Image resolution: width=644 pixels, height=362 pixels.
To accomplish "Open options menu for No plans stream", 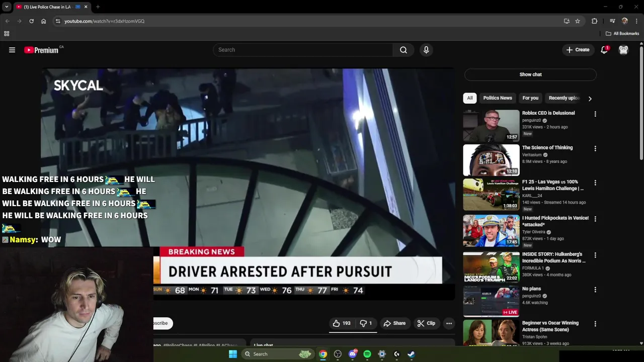I will tap(595, 290).
